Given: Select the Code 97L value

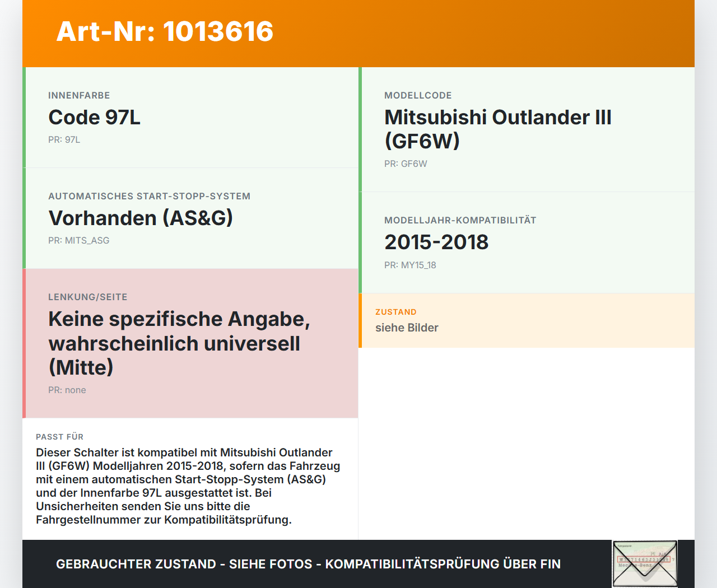Looking at the screenshot, I should click(94, 117).
